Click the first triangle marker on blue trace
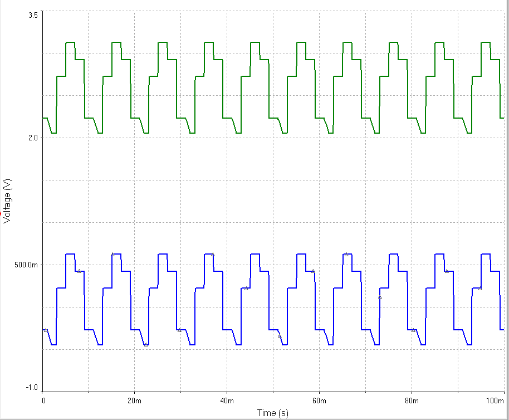 [46, 330]
